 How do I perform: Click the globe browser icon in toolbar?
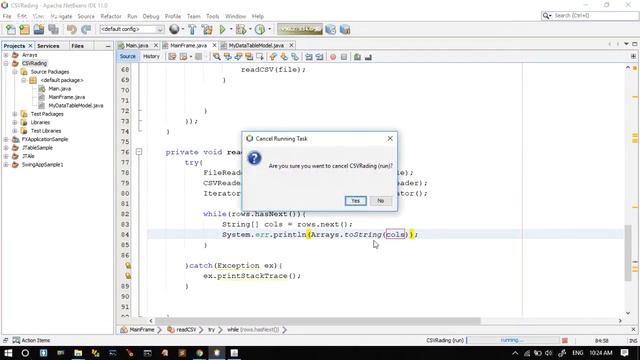coord(174,29)
